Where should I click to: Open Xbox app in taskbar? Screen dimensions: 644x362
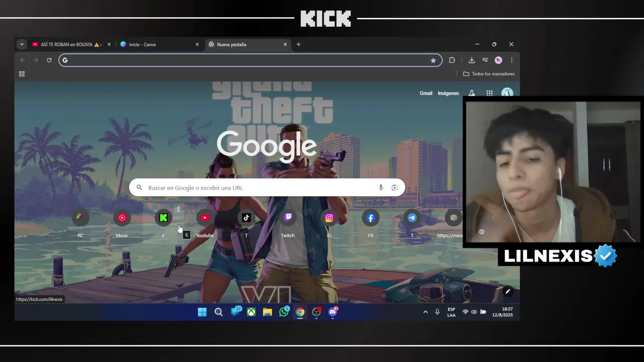point(251,312)
